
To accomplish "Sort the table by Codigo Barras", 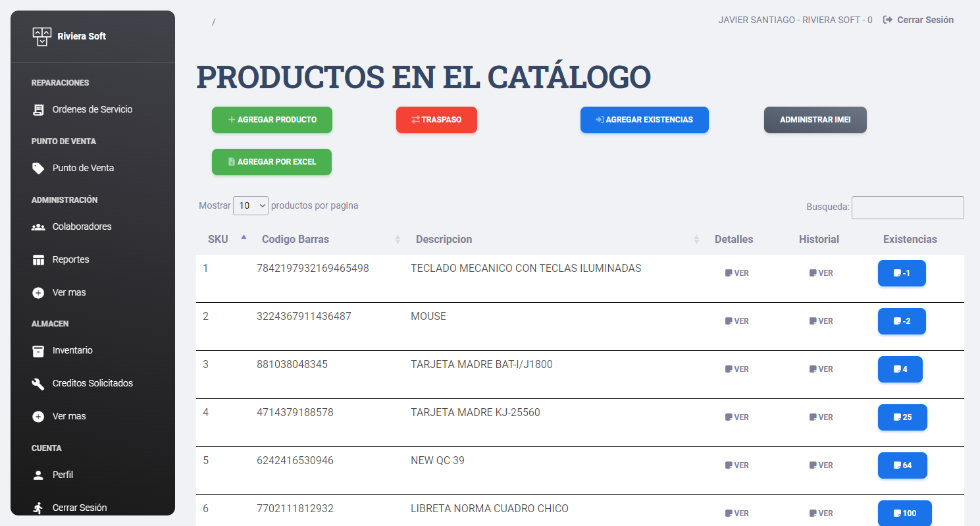I will pos(296,239).
